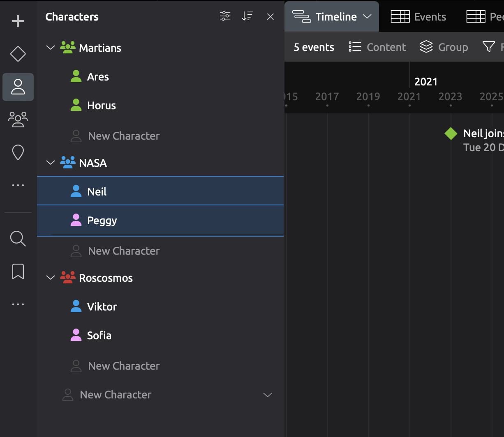Collapse the NASA group

[x=51, y=163]
